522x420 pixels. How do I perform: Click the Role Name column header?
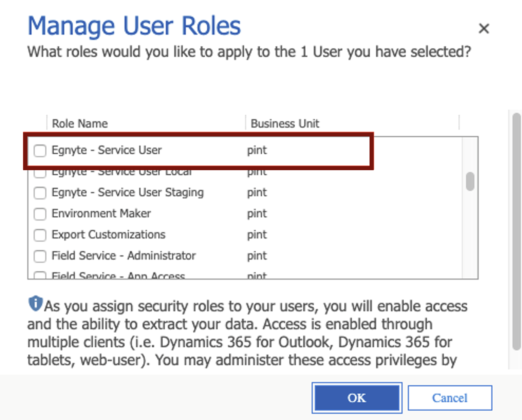point(80,123)
